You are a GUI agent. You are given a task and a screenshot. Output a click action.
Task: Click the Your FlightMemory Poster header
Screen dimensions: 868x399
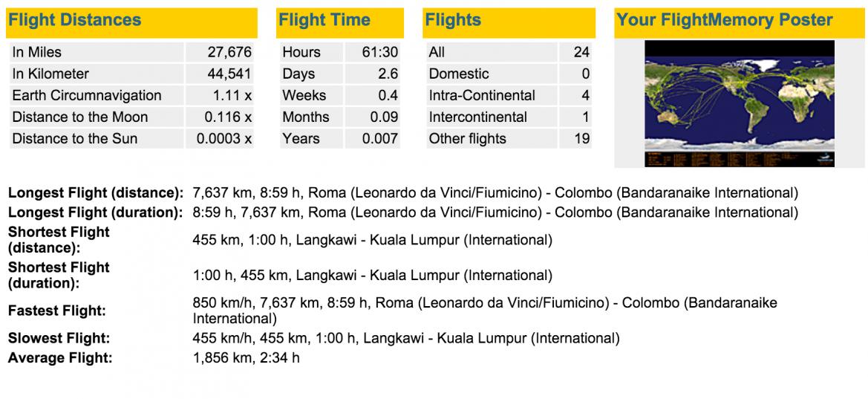point(738,23)
